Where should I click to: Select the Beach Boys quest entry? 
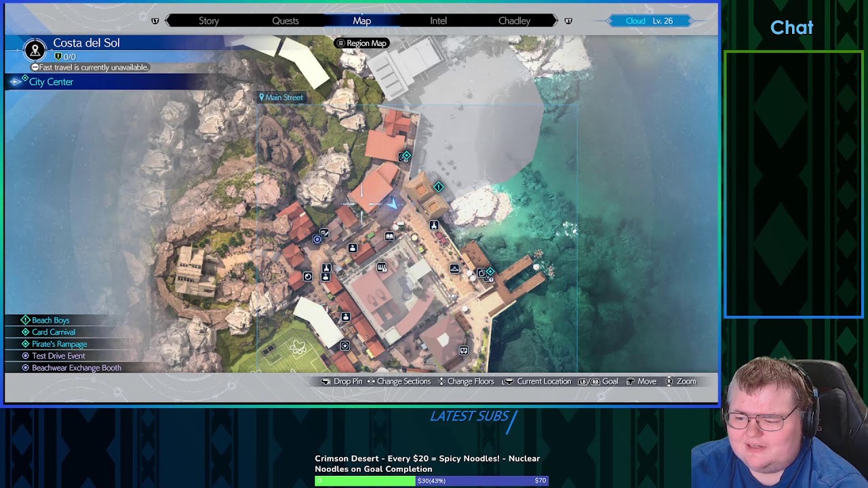coord(50,320)
